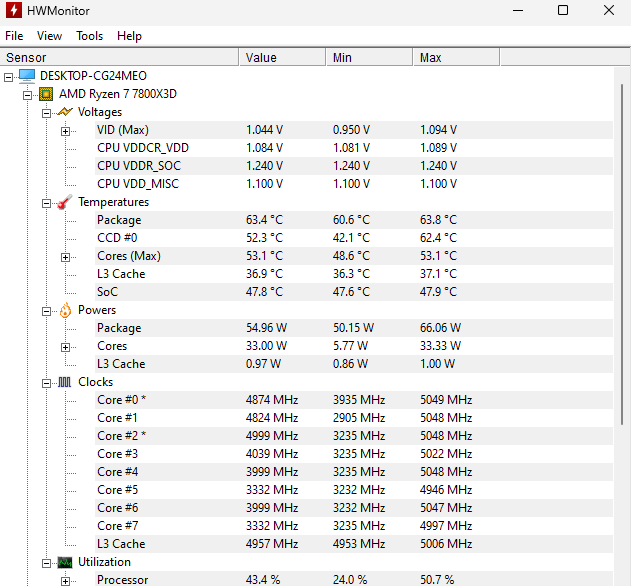The width and height of the screenshot is (631, 586).
Task: Click the Powers flame icon
Action: pyautogui.click(x=65, y=310)
